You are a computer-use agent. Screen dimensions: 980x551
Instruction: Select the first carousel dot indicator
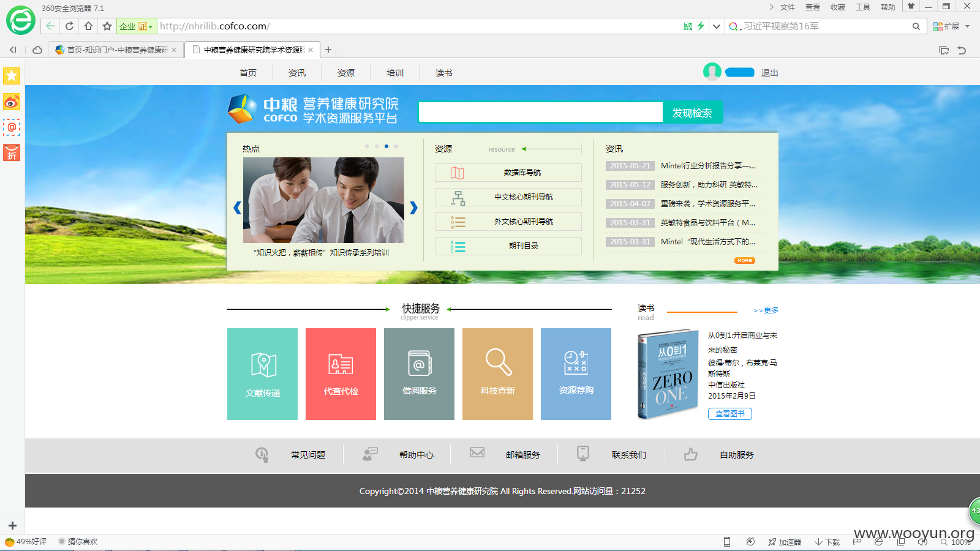[x=367, y=146]
